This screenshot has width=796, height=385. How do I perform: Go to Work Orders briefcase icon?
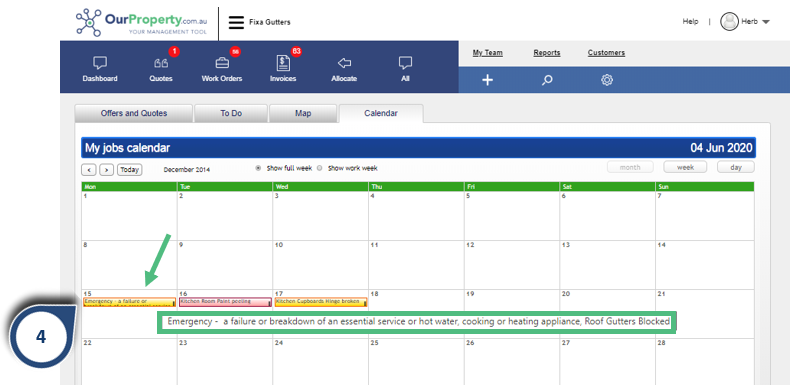pos(222,63)
